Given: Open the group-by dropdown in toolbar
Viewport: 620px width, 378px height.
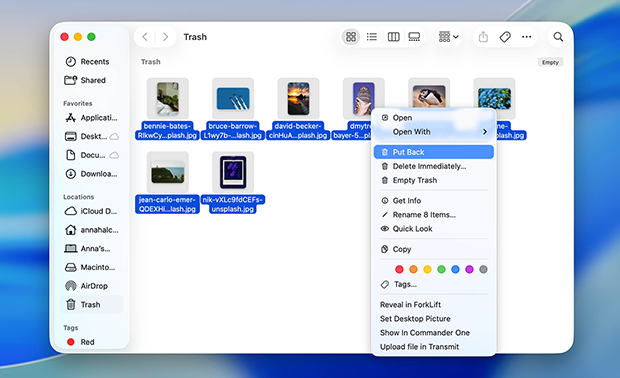Looking at the screenshot, I should (x=448, y=37).
